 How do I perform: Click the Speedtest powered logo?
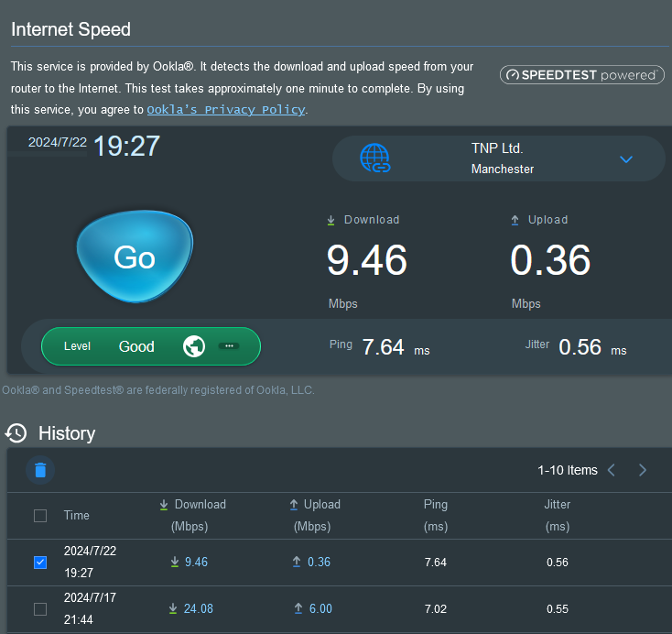click(582, 75)
